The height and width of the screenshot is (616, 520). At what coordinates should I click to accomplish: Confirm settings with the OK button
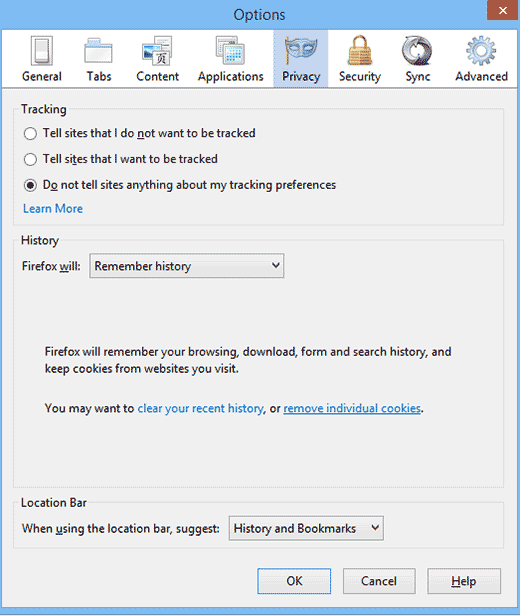click(294, 581)
